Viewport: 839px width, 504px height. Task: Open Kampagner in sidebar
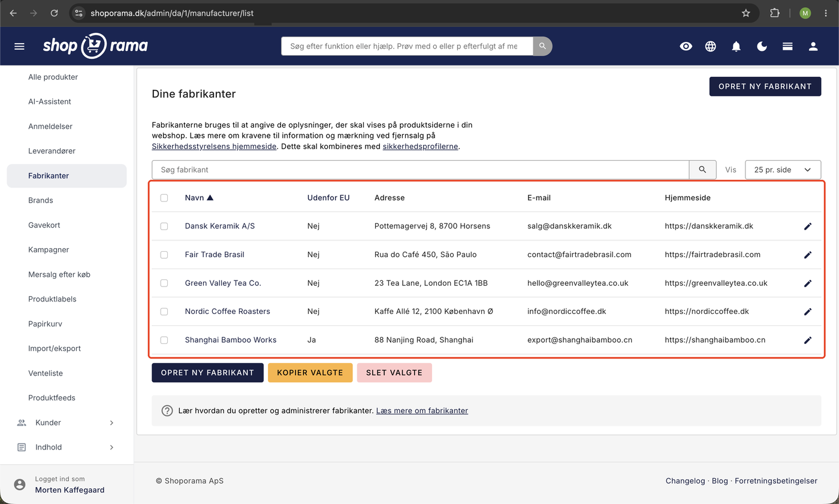[x=49, y=250]
